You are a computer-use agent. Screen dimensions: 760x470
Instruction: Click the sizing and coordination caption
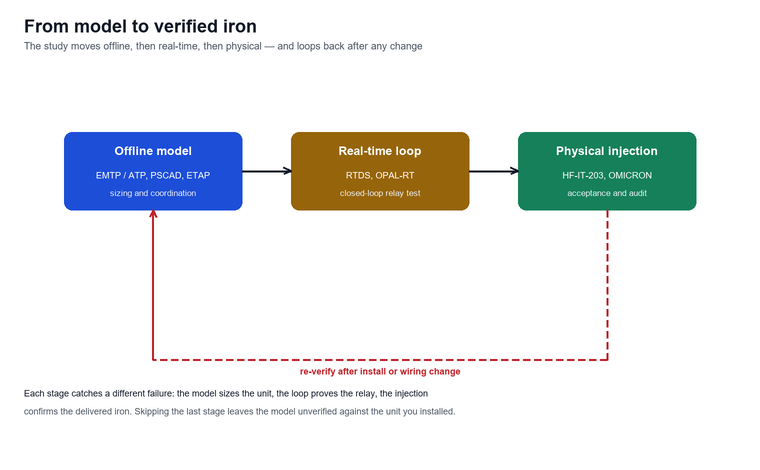153,193
